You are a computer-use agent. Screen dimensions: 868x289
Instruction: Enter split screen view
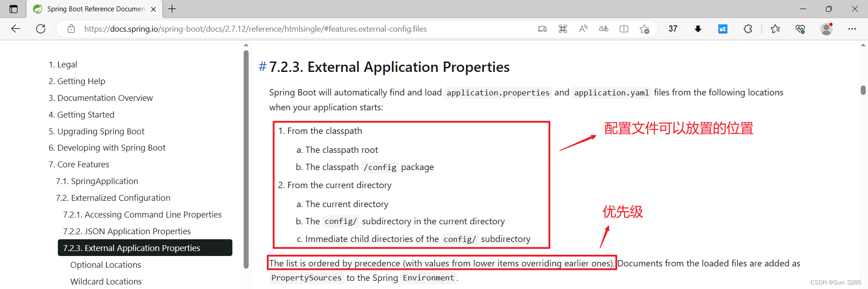tap(624, 29)
